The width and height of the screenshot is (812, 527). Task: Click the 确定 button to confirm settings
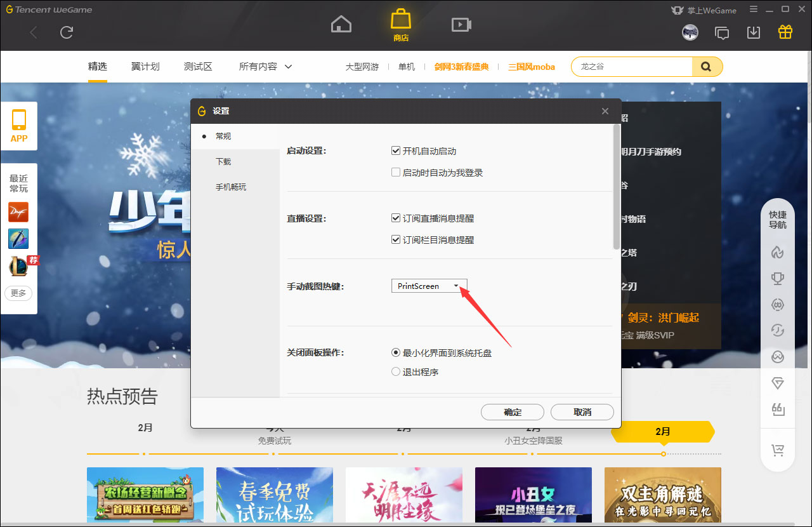pyautogui.click(x=512, y=411)
